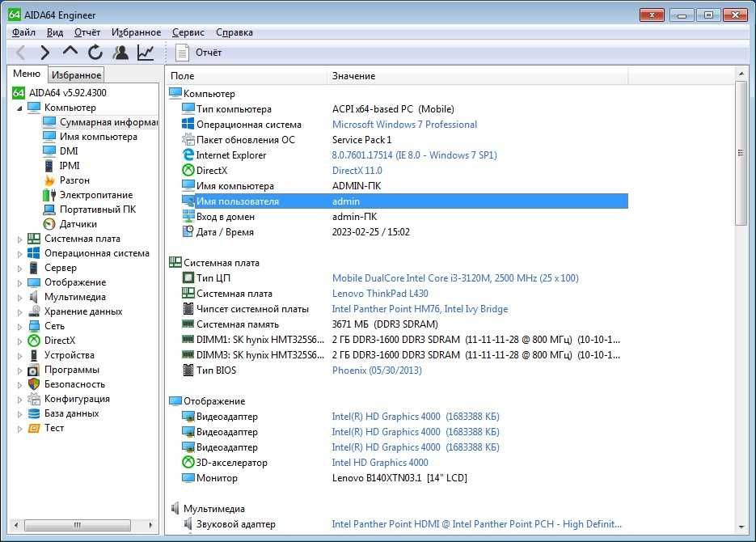Click the Тест benchmark tree icon

(x=34, y=428)
